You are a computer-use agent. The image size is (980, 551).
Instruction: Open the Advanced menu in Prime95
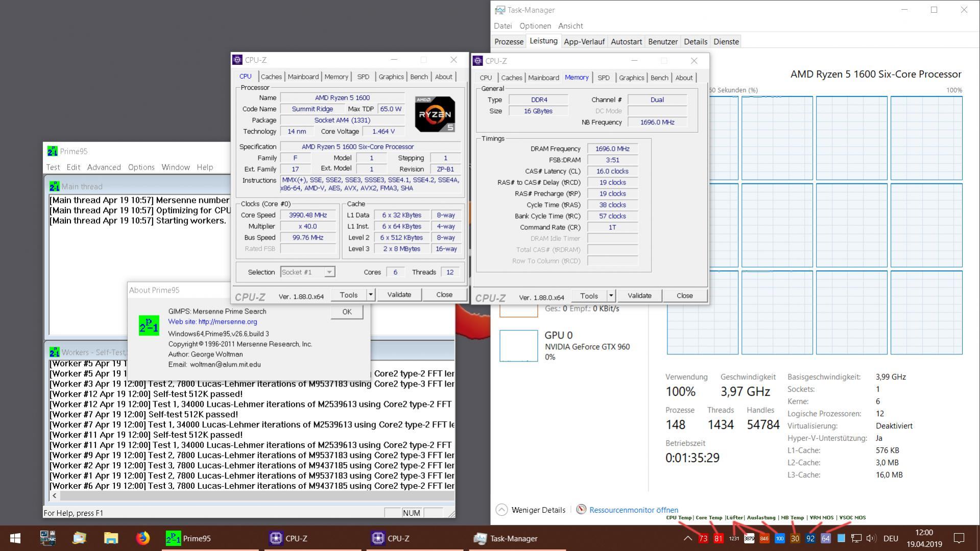pyautogui.click(x=104, y=167)
